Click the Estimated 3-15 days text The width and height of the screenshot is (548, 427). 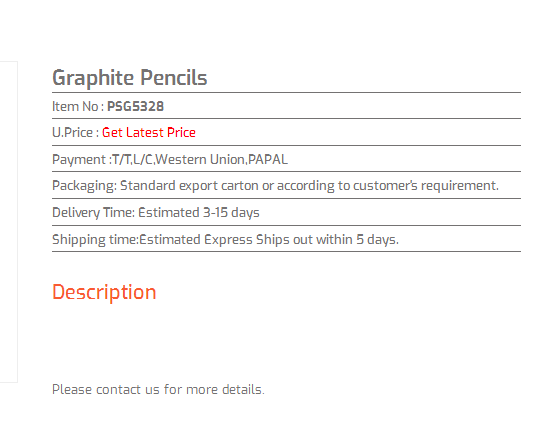[199, 212]
